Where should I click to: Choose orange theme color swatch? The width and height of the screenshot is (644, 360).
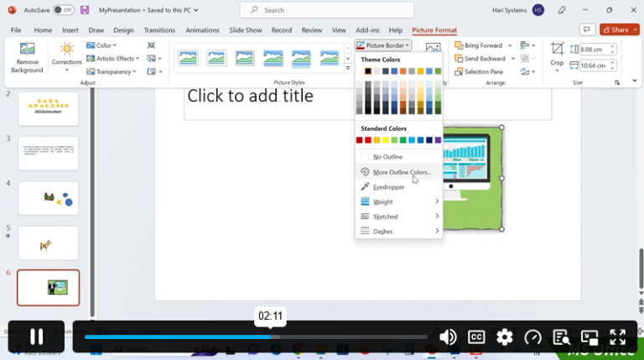point(402,71)
